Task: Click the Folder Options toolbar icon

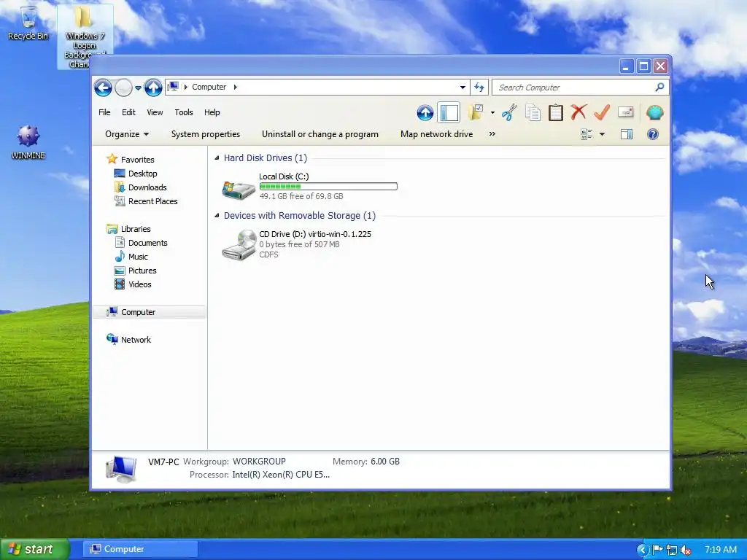Action: click(x=476, y=112)
